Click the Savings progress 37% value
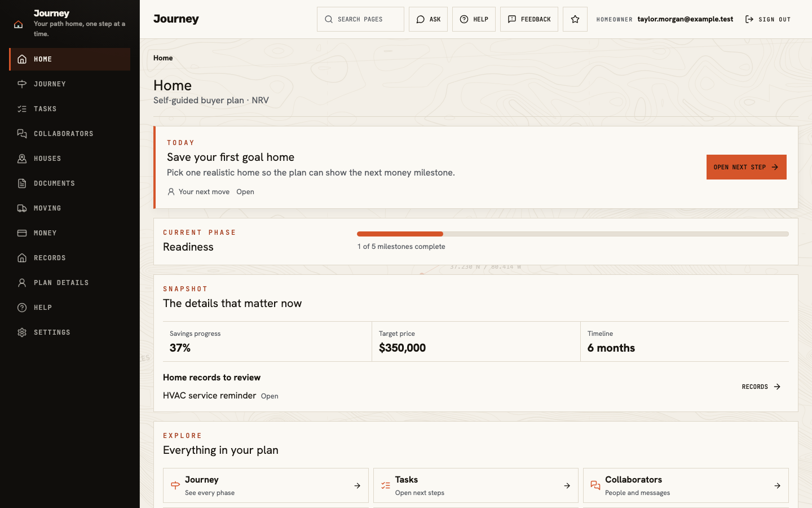Image resolution: width=812 pixels, height=508 pixels. click(x=180, y=348)
